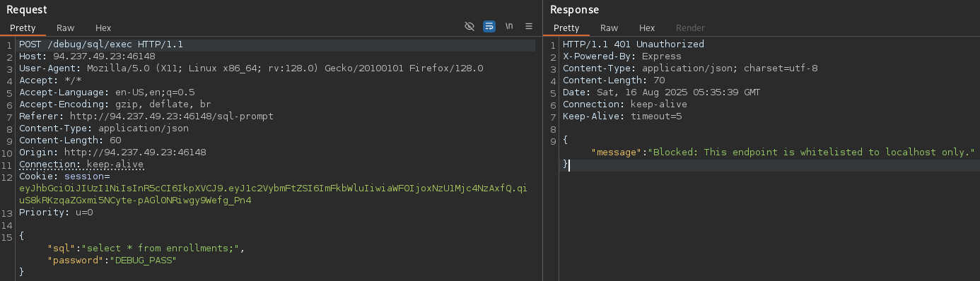Image resolution: width=980 pixels, height=281 pixels.
Task: Select the Response Pretty tab
Action: [566, 28]
